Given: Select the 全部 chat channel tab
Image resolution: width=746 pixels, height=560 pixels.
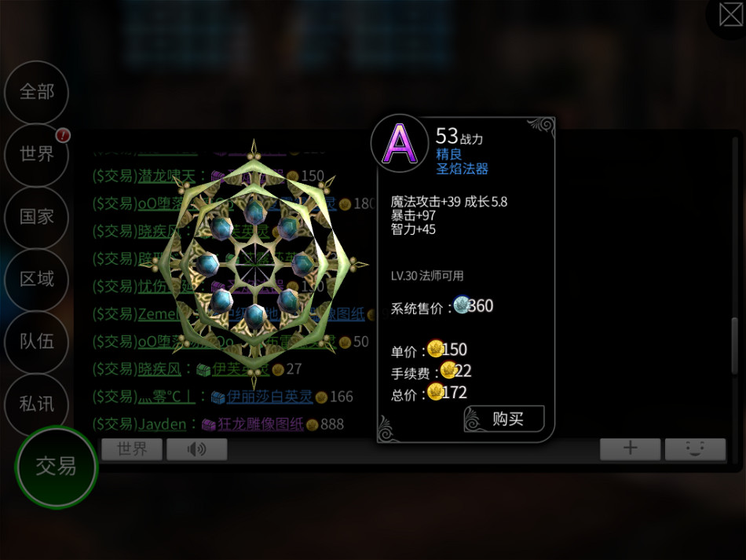Looking at the screenshot, I should click(x=37, y=92).
